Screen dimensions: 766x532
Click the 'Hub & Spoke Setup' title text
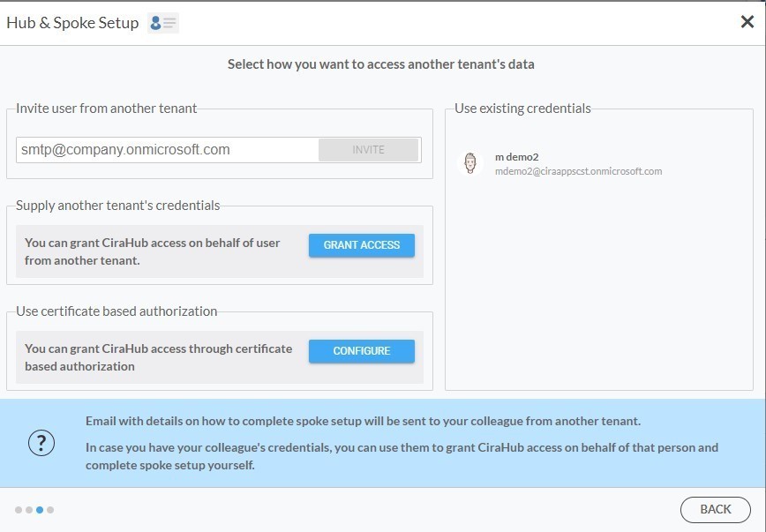72,23
